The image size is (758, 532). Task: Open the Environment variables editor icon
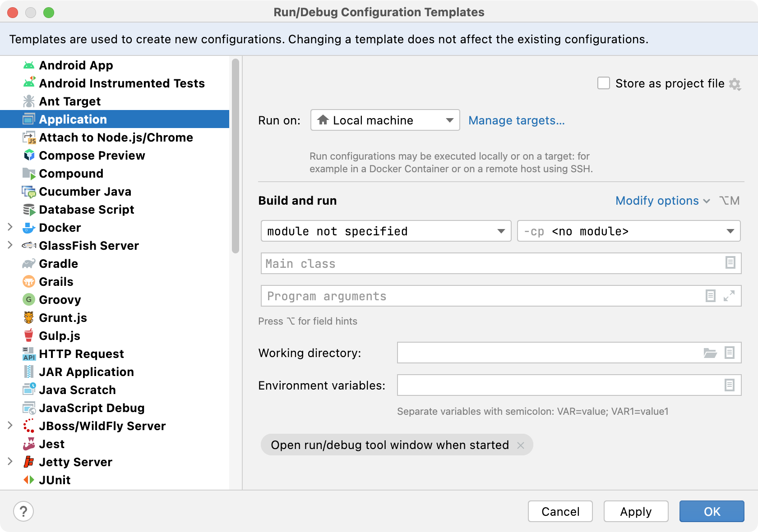pos(729,385)
